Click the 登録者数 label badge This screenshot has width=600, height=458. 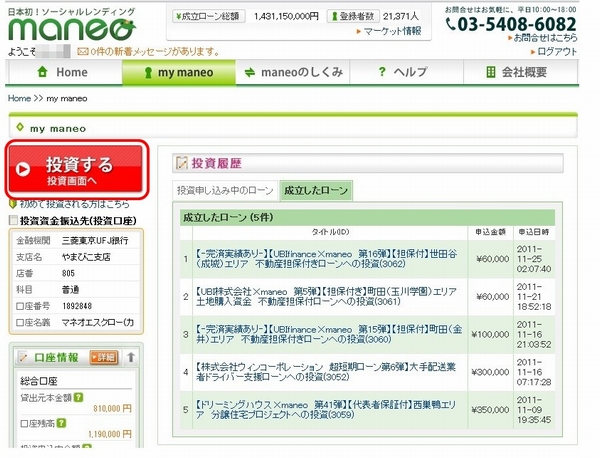coord(353,16)
